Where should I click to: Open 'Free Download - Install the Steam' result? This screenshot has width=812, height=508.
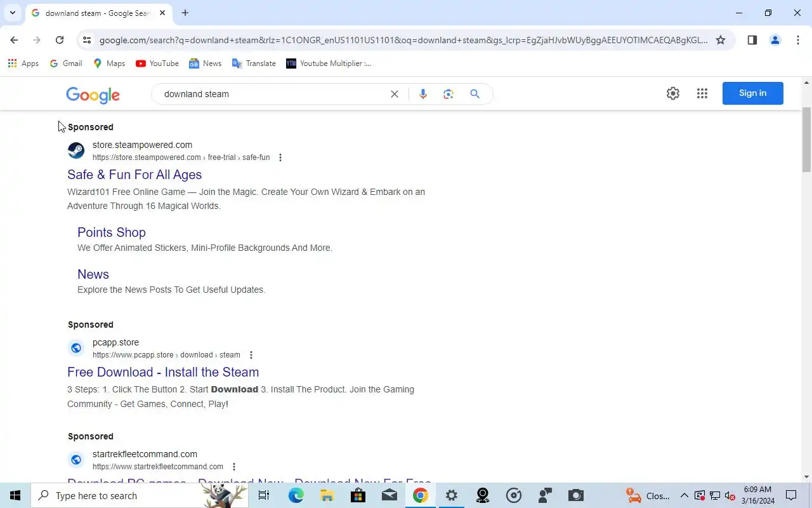coord(163,372)
